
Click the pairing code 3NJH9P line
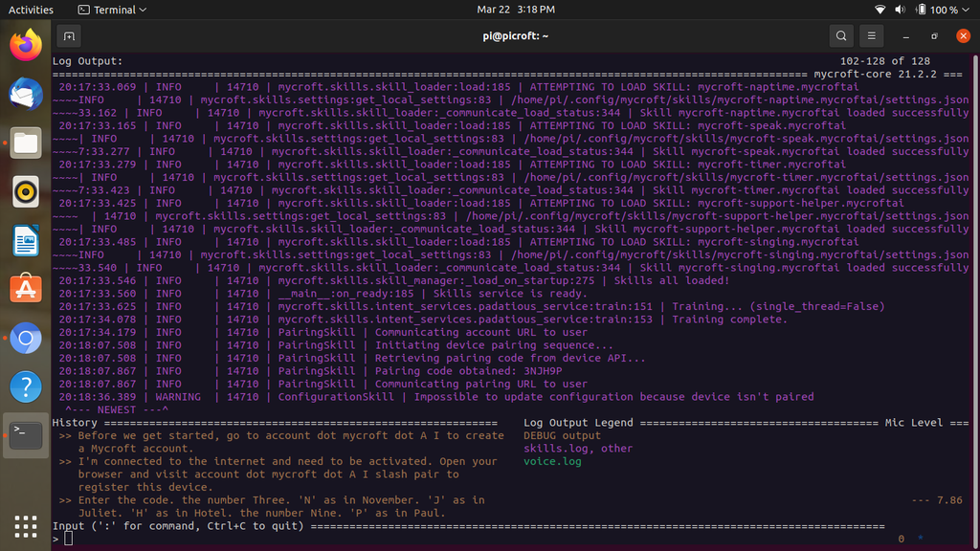(x=311, y=371)
